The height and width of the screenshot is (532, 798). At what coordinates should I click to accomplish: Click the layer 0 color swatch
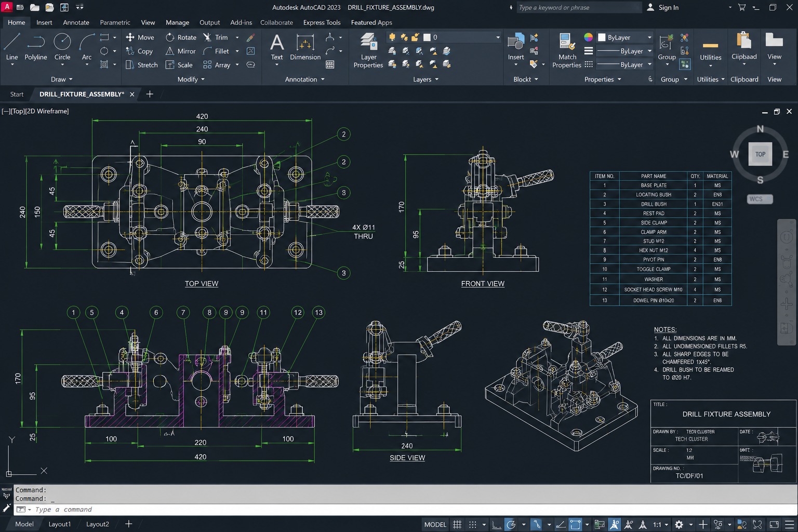point(427,37)
